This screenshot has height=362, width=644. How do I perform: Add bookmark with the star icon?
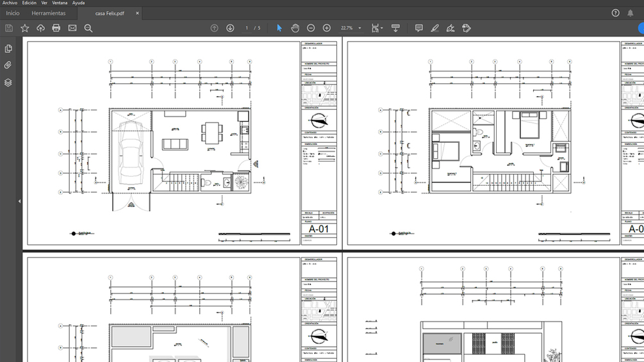tap(24, 28)
